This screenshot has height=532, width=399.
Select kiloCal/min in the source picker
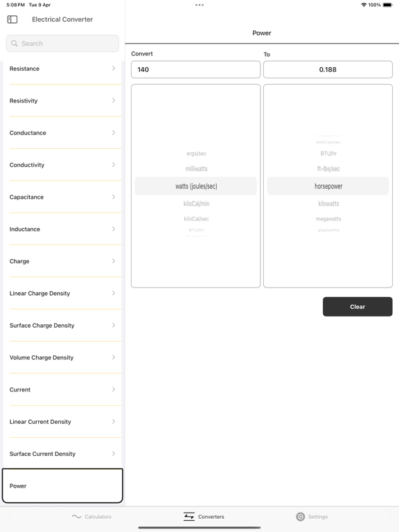pyautogui.click(x=196, y=204)
